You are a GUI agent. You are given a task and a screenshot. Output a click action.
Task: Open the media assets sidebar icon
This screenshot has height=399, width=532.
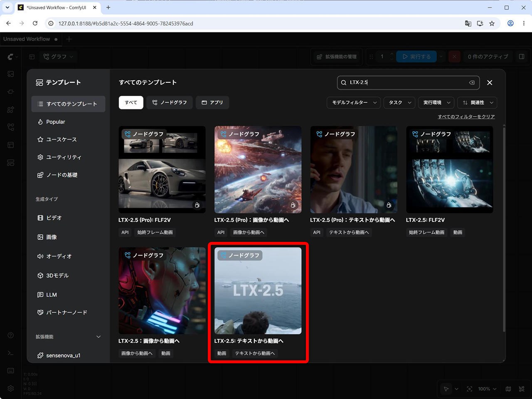(x=11, y=74)
